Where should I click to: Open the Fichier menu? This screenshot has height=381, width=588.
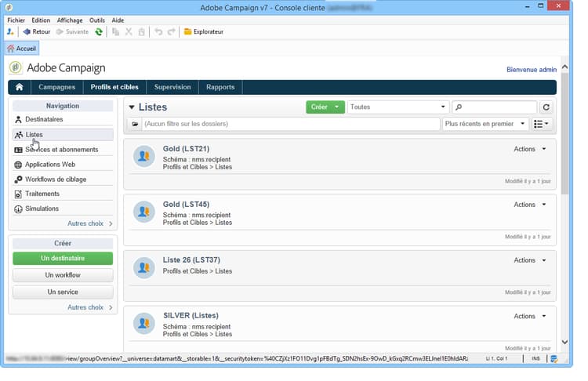click(x=16, y=20)
